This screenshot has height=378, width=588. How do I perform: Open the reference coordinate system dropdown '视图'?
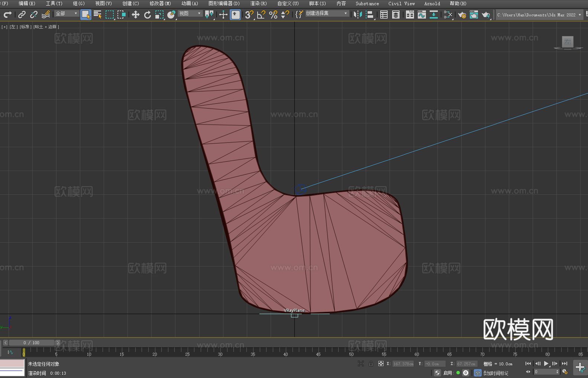190,13
